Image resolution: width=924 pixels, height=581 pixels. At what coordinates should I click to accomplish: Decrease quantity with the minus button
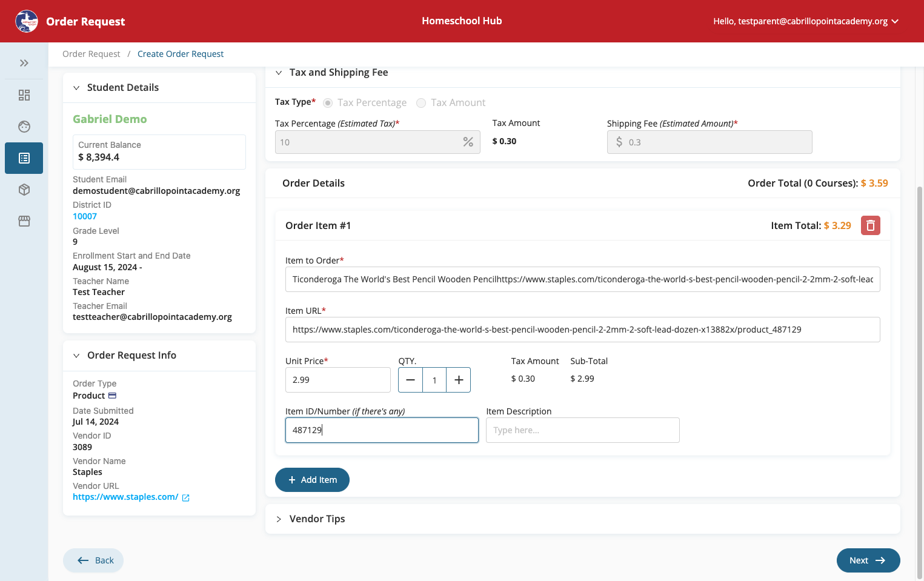click(410, 380)
